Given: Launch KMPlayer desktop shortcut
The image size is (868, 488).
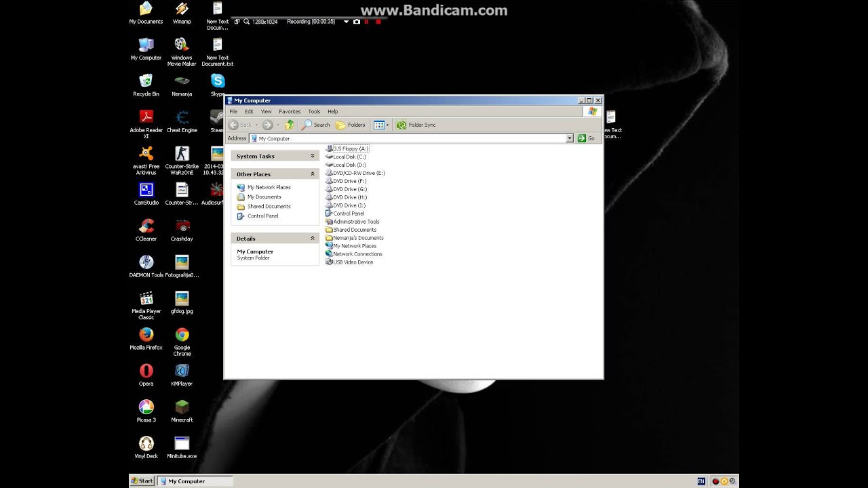Looking at the screenshot, I should coord(182,375).
